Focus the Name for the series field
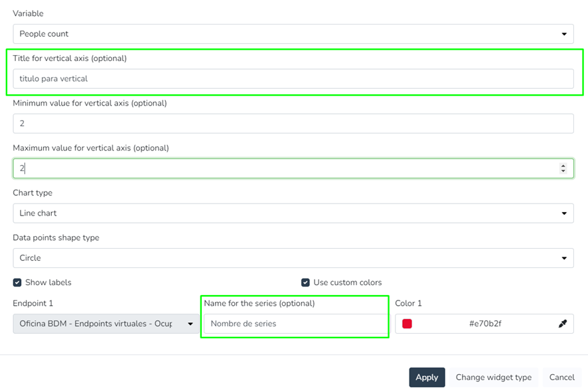This screenshot has width=588, height=392. point(294,324)
